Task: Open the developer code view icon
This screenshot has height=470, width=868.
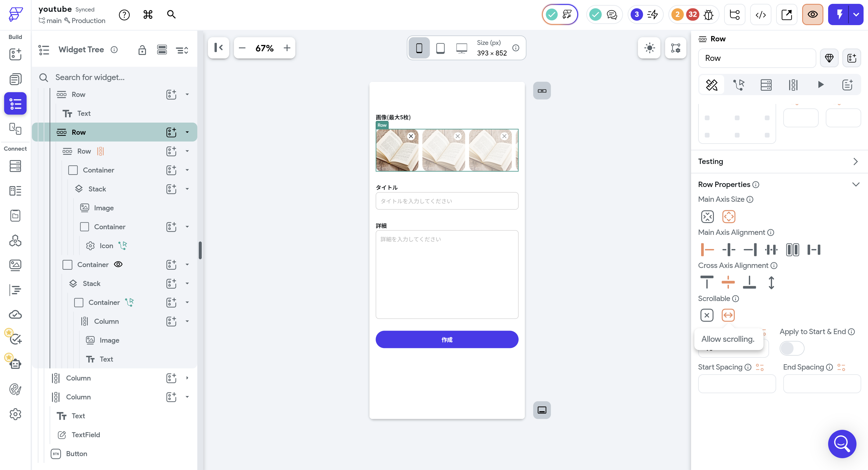Action: 760,14
